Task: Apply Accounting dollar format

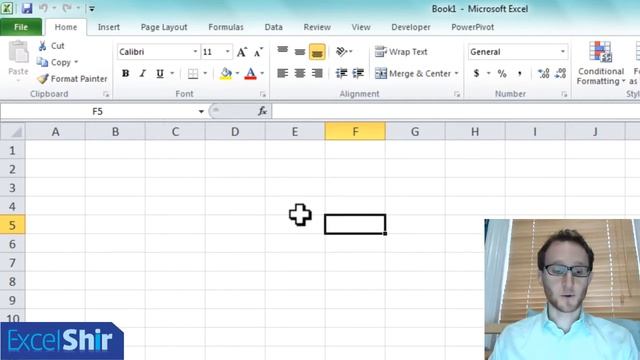Action: [476, 73]
